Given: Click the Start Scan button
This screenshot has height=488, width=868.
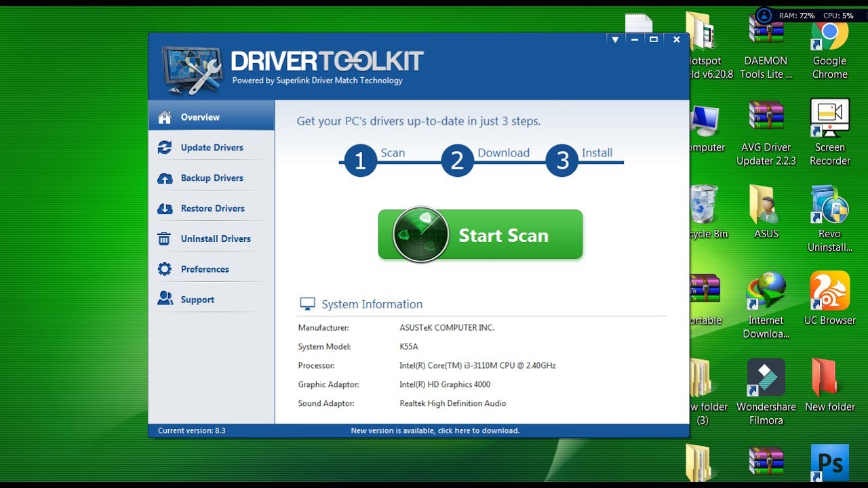Looking at the screenshot, I should click(x=480, y=235).
